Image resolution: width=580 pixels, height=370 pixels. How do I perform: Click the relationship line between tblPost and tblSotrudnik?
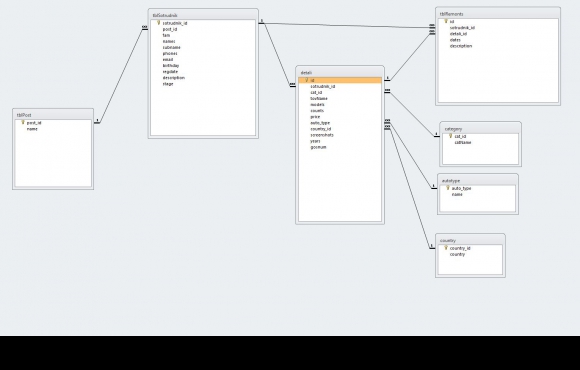pyautogui.click(x=121, y=76)
